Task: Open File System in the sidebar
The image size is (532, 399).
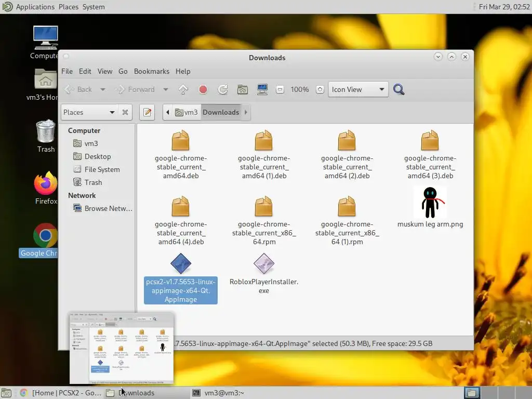Action: click(x=97, y=169)
